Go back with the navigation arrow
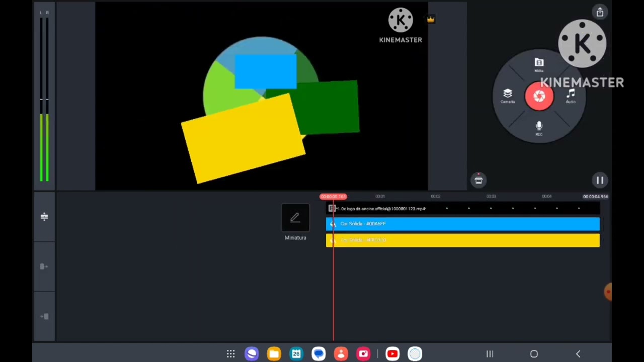 coord(578,354)
